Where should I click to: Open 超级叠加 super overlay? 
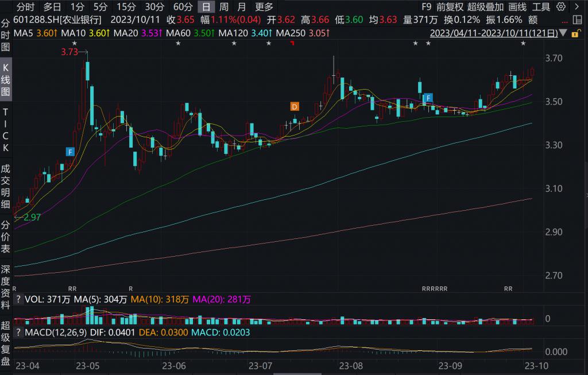pyautogui.click(x=485, y=7)
